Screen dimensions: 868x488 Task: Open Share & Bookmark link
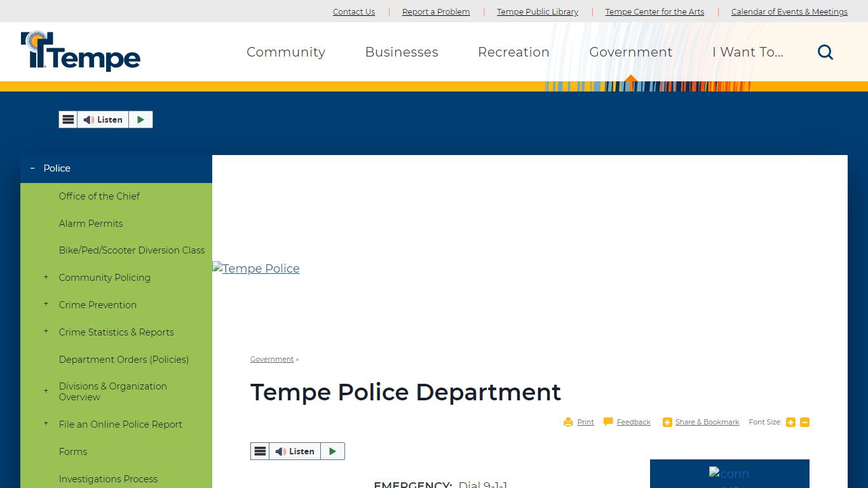pos(707,422)
